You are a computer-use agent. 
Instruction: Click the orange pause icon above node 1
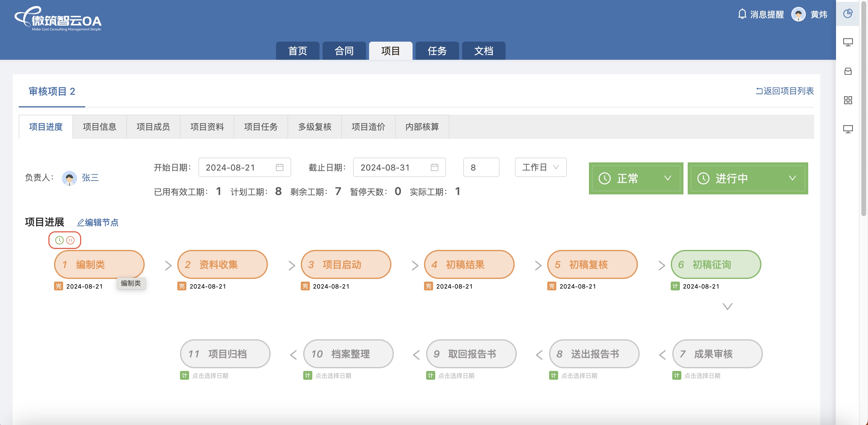pyautogui.click(x=70, y=240)
